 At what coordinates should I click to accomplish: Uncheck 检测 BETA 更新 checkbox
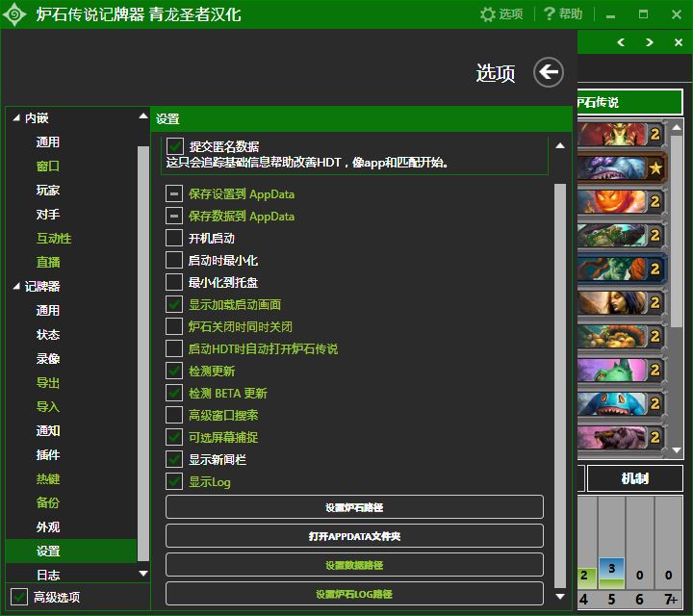pos(173,393)
